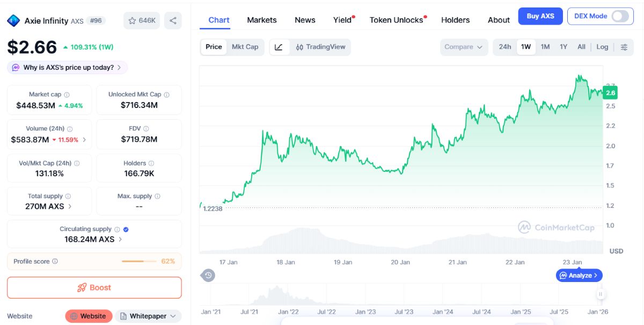Click Holders info icon
The image size is (644, 325).
pos(151,163)
